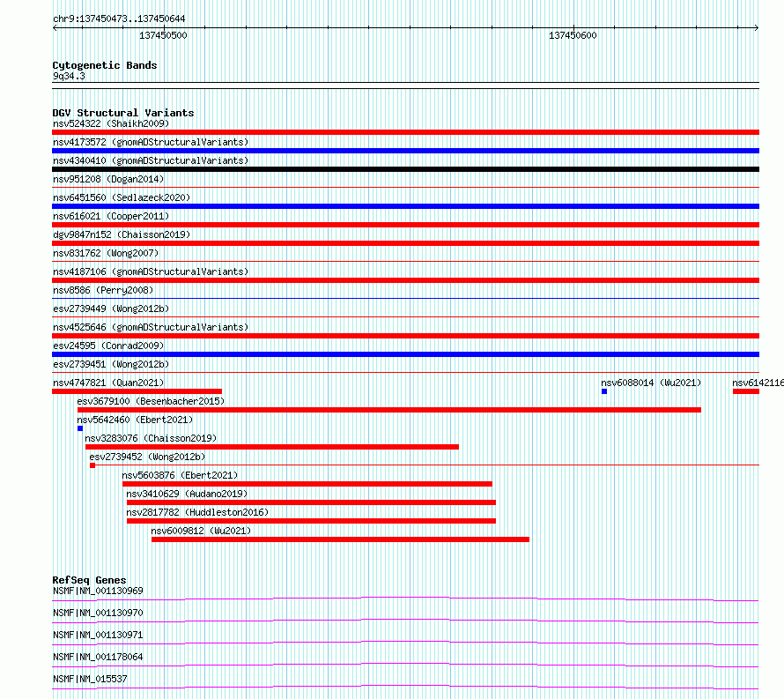The width and height of the screenshot is (784, 699).
Task: Click the red nsv2817782 variant bar
Action: pyautogui.click(x=312, y=521)
